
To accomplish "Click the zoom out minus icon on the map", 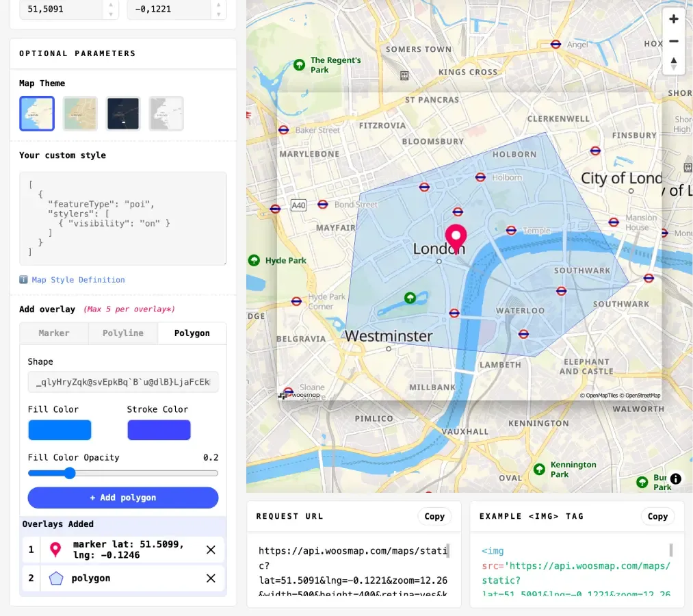I will pyautogui.click(x=673, y=41).
